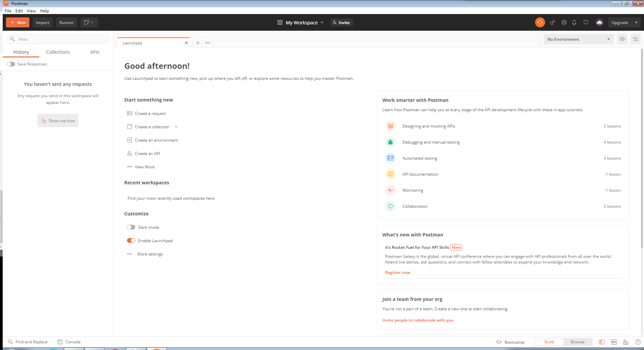Click the Launchpad vertical scrollbar
This screenshot has height=350, width=644.
tap(642, 149)
